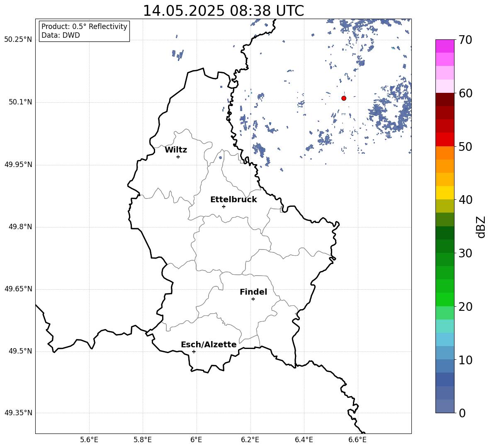The height and width of the screenshot is (448, 491).
Task: Click the 20 colorbar tick label
Action: click(465, 307)
